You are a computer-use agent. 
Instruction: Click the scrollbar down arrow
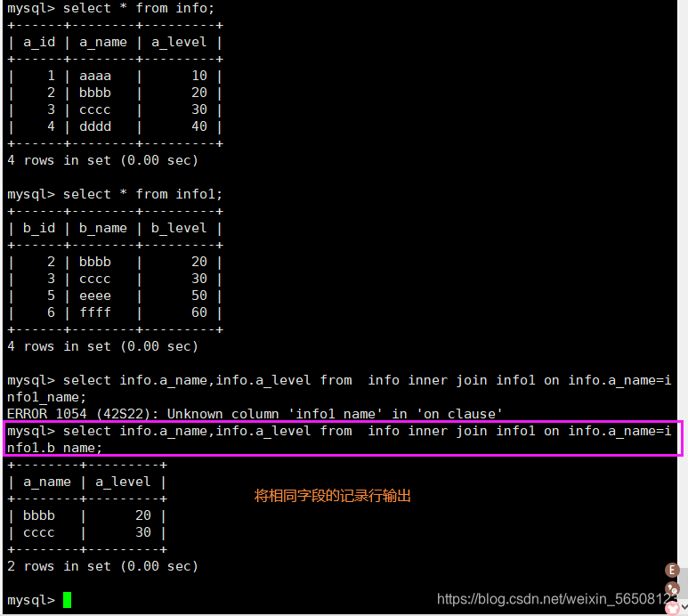click(684, 607)
